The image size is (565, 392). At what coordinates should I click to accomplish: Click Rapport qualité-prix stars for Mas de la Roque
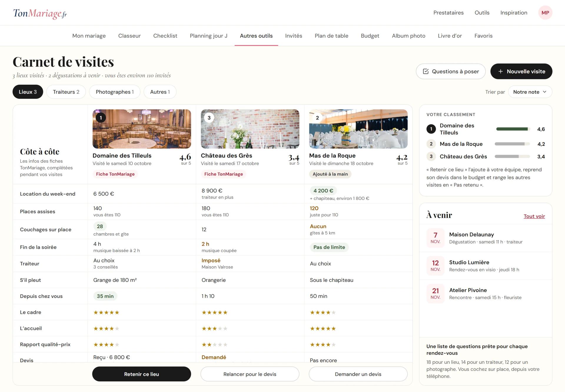[x=323, y=345]
